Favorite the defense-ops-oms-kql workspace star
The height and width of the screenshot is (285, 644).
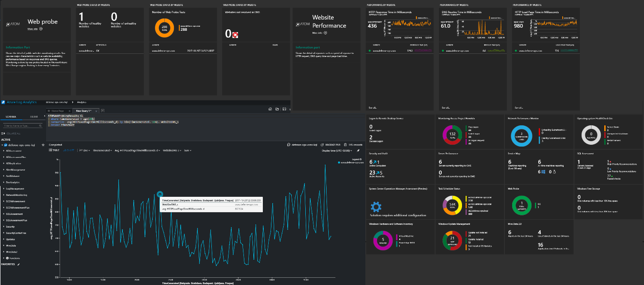tap(43, 145)
